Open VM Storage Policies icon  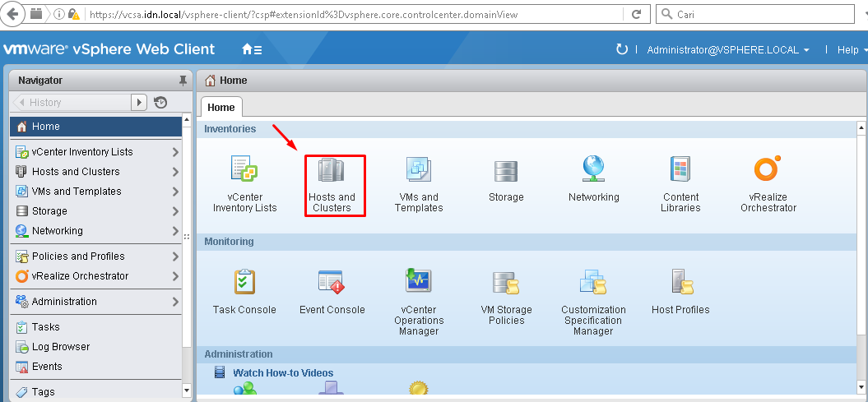pos(506,282)
